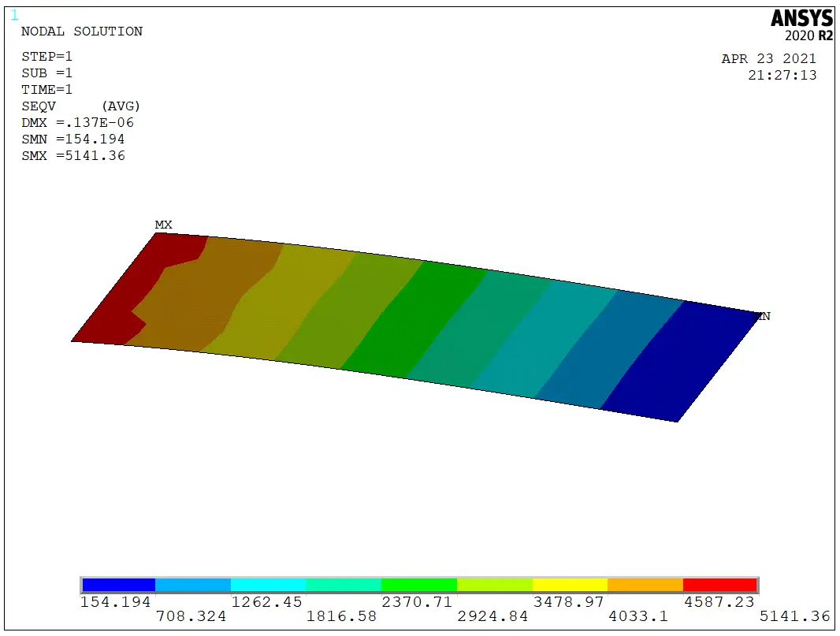This screenshot has width=840, height=636.
Task: Click the legend value 708.324
Action: (x=191, y=616)
